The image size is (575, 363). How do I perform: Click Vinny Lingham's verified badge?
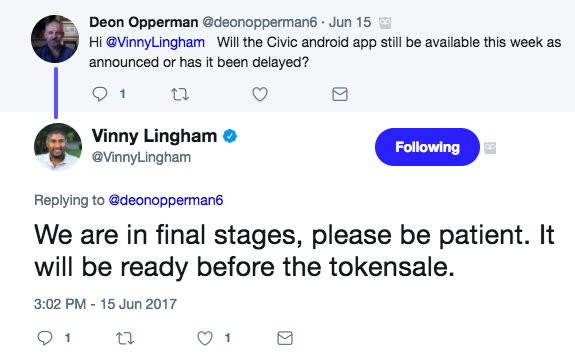click(230, 136)
